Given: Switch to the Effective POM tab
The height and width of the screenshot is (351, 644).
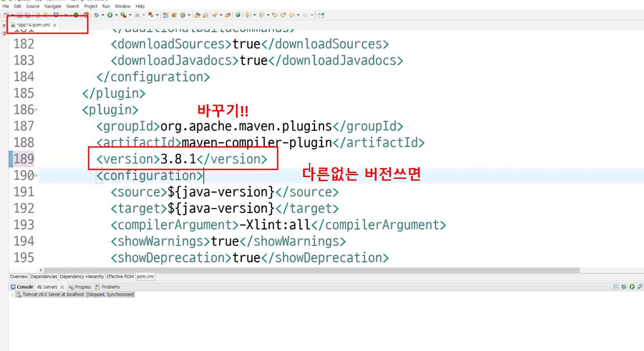Looking at the screenshot, I should coord(120,277).
